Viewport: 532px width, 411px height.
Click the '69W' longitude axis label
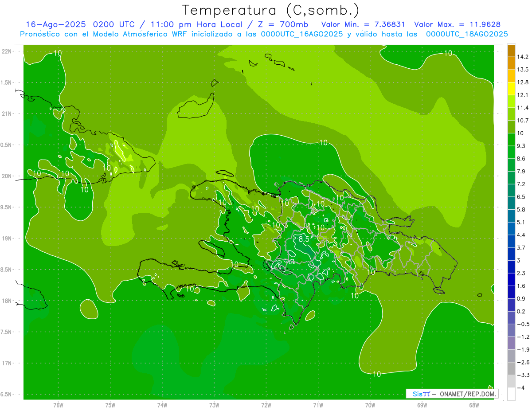(x=422, y=405)
